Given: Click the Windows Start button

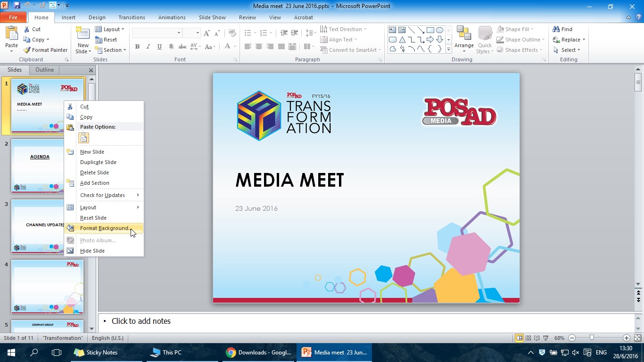Looking at the screenshot, I should coord(11,353).
